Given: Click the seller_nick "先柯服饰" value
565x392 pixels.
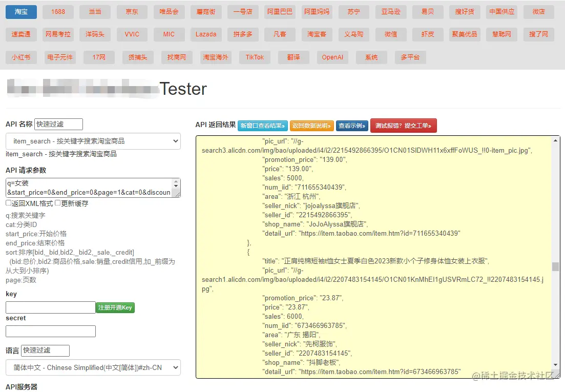Looking at the screenshot, I should pos(320,344).
